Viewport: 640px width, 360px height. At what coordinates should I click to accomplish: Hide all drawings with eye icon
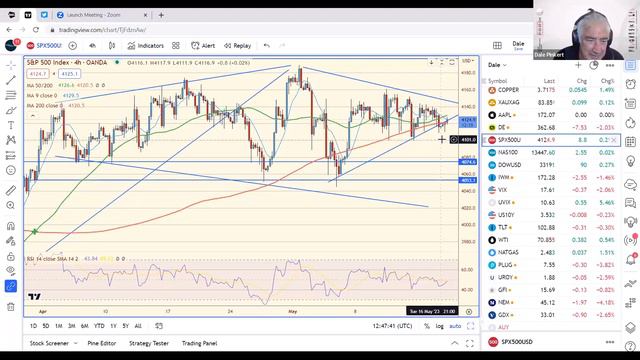point(11,271)
